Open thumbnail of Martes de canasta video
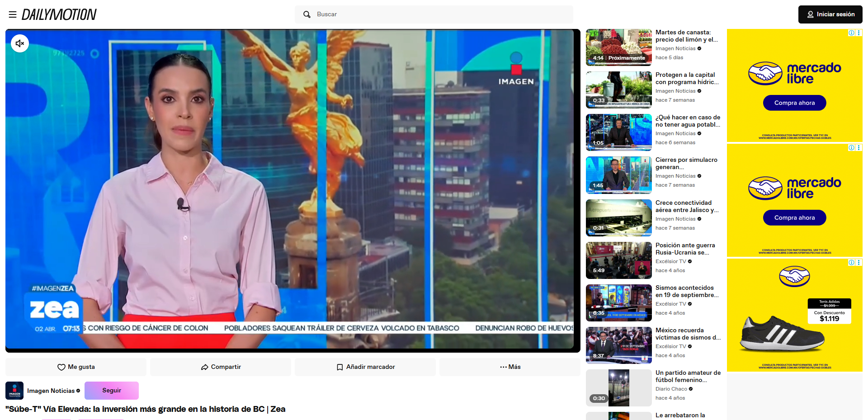 point(619,47)
